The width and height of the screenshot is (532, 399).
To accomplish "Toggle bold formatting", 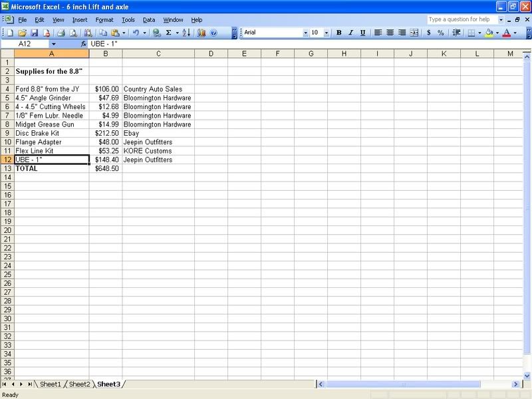I will coord(338,33).
